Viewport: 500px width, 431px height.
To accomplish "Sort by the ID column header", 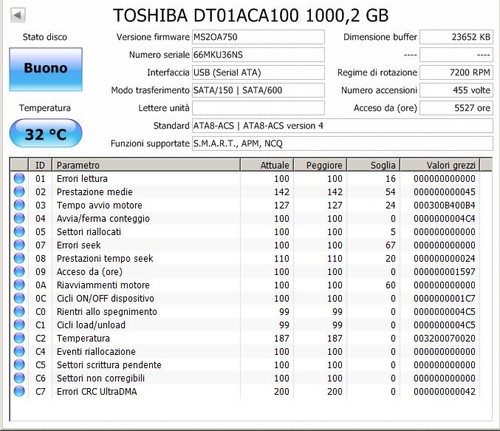I will tap(40, 165).
